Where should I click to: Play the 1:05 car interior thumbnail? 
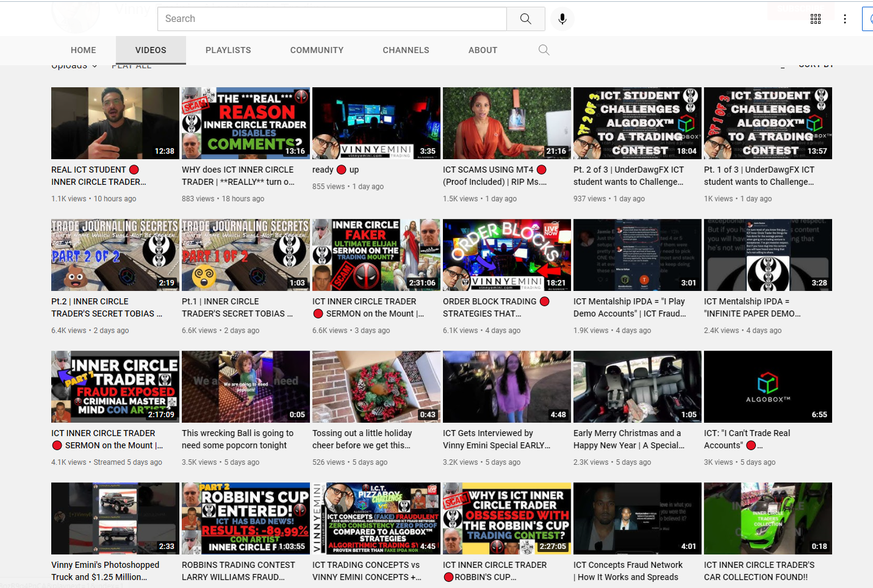638,387
